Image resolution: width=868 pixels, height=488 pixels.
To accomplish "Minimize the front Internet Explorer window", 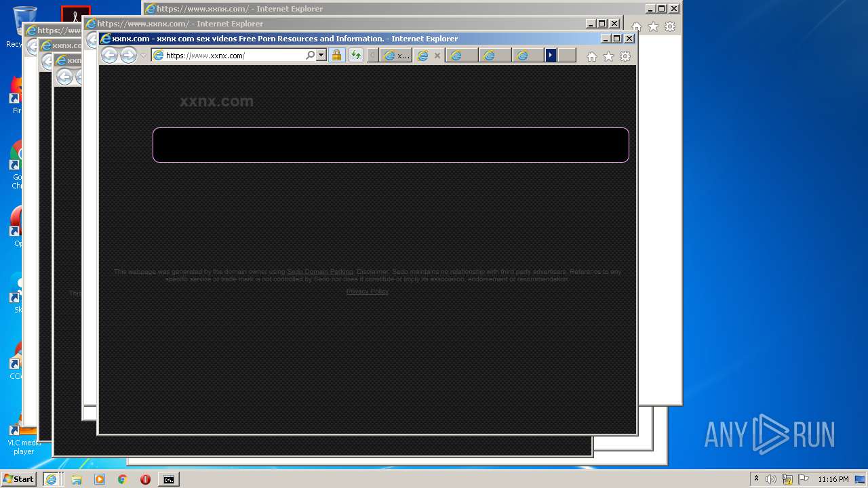I will [606, 39].
